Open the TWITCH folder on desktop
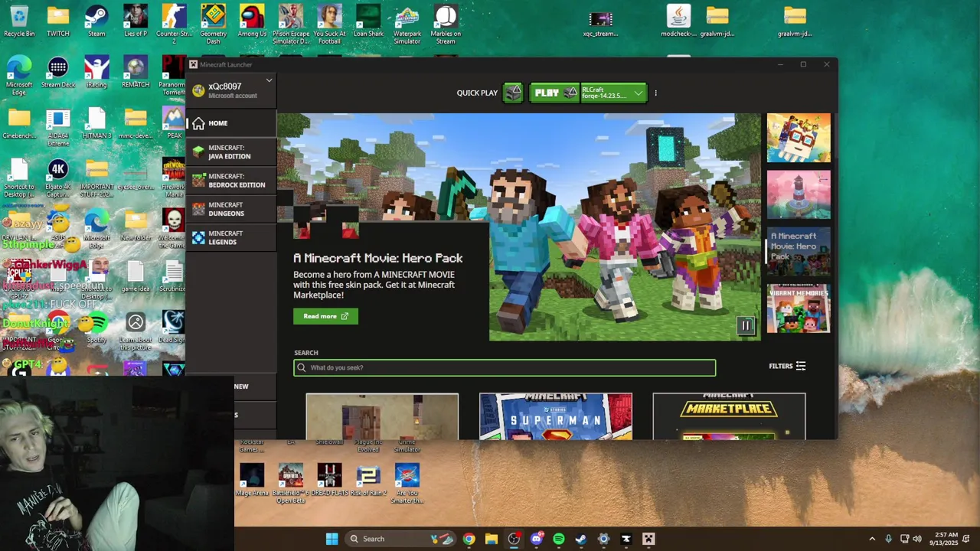980x551 pixels. [58, 21]
